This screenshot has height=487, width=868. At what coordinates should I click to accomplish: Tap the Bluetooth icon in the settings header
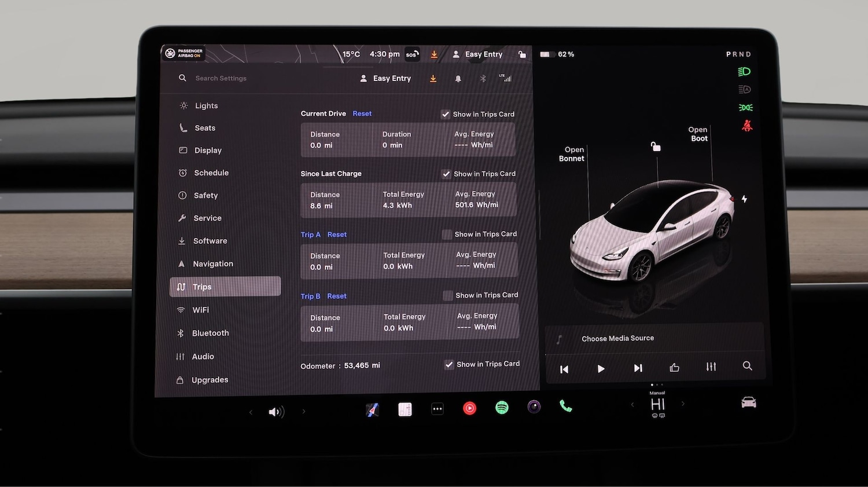click(x=483, y=78)
